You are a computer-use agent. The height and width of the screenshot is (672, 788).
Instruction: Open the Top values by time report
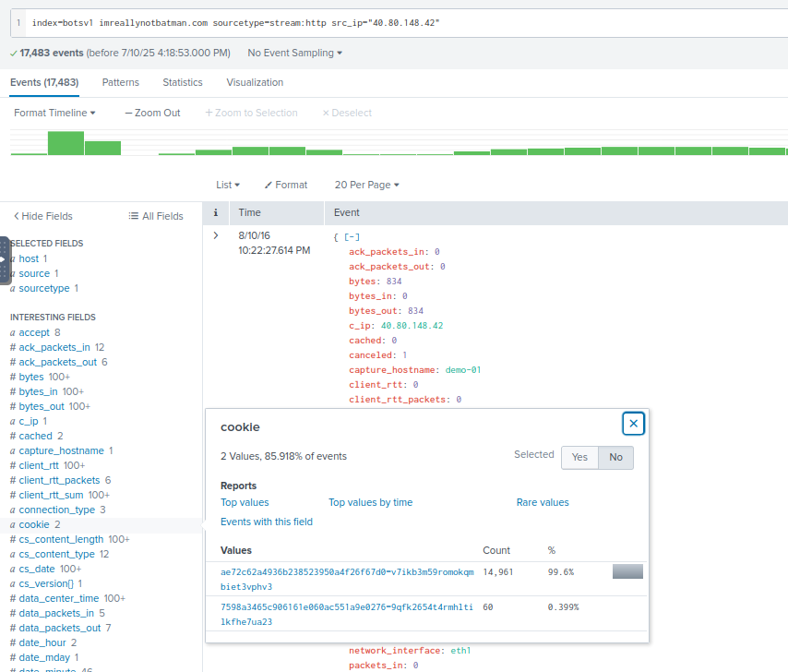click(x=370, y=503)
